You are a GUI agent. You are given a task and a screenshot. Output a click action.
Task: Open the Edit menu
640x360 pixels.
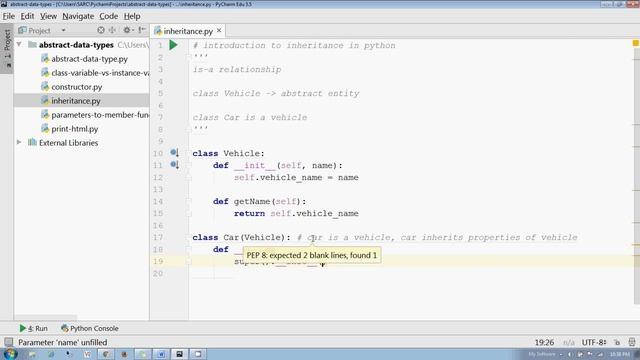point(27,16)
